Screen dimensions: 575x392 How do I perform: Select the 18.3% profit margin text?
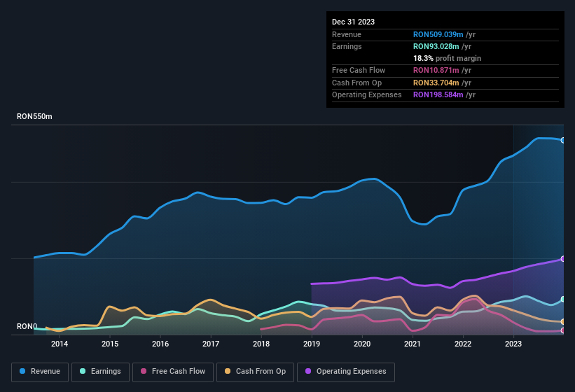447,58
